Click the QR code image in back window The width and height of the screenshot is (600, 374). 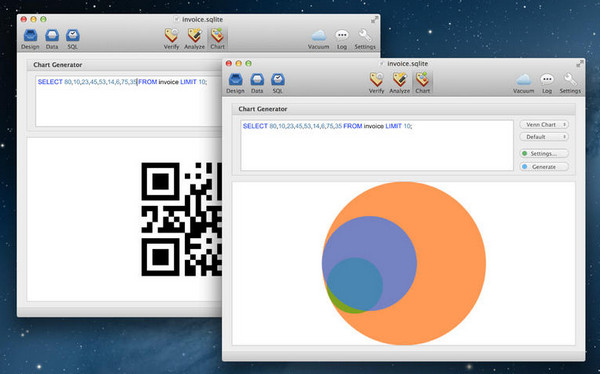point(181,219)
